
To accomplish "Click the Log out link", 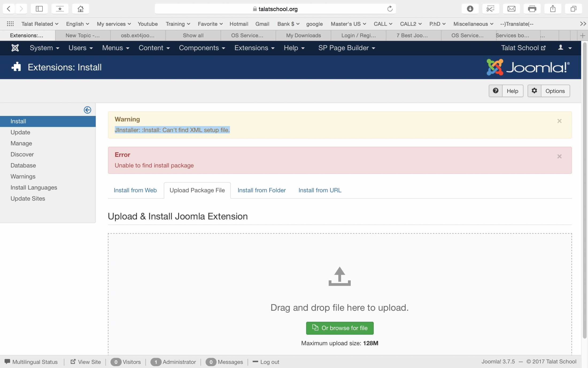I will click(x=266, y=362).
